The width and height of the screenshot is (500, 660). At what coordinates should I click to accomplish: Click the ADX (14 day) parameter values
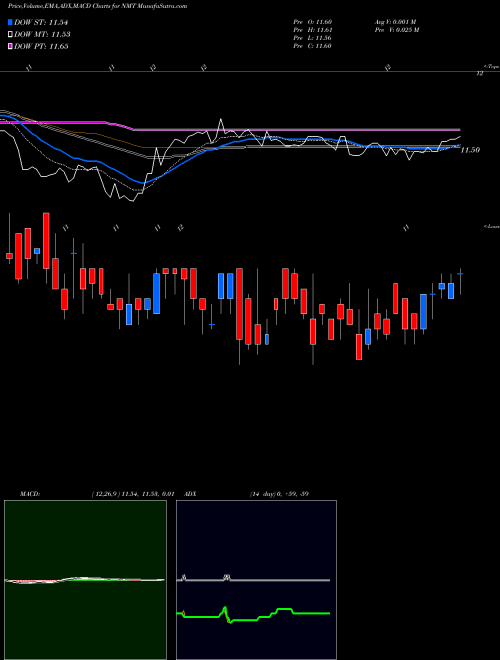pyautogui.click(x=279, y=494)
